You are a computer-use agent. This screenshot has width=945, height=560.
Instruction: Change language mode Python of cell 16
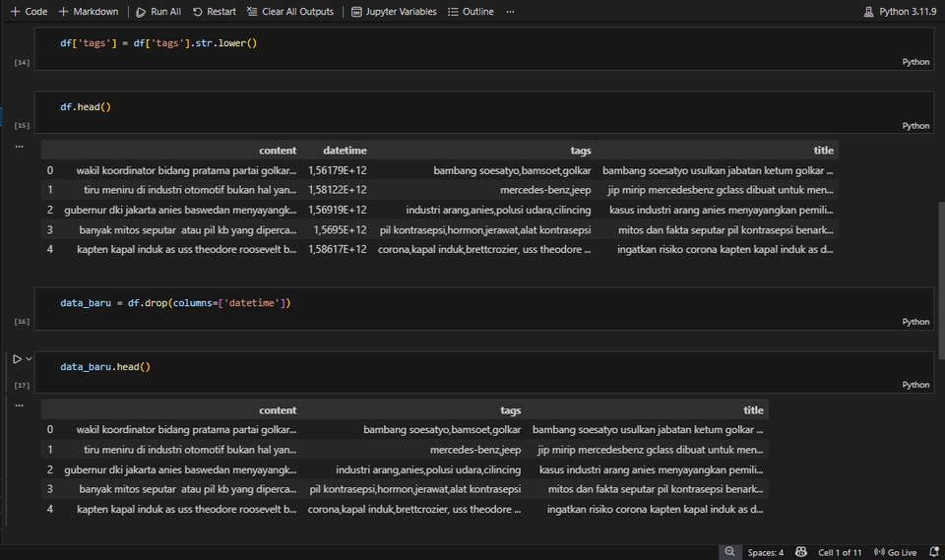[915, 322]
